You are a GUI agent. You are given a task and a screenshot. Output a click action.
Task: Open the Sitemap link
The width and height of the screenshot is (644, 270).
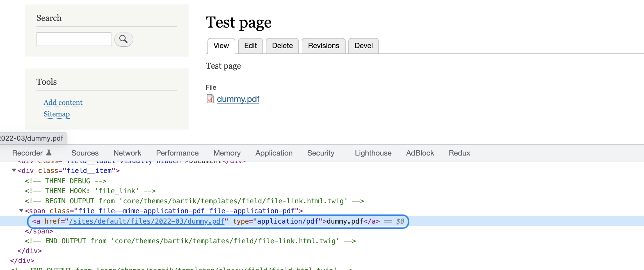coord(57,114)
